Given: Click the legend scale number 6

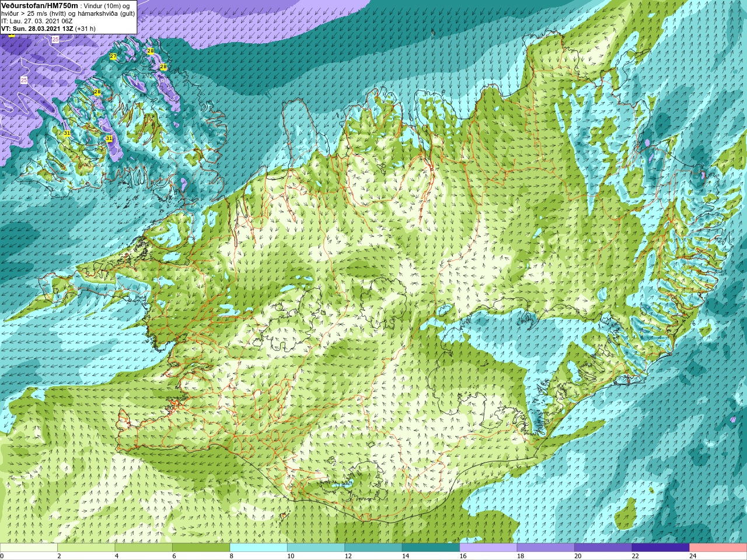Looking at the screenshot, I should (x=174, y=556).
